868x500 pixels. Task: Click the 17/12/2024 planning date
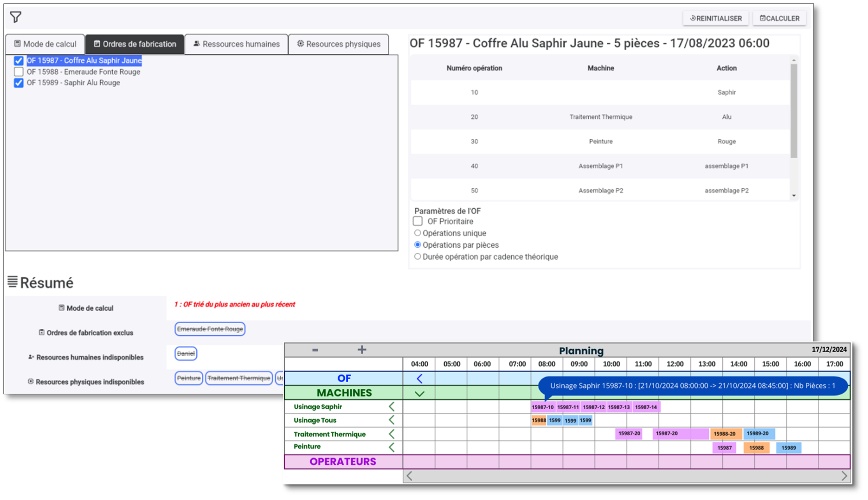pyautogui.click(x=829, y=349)
